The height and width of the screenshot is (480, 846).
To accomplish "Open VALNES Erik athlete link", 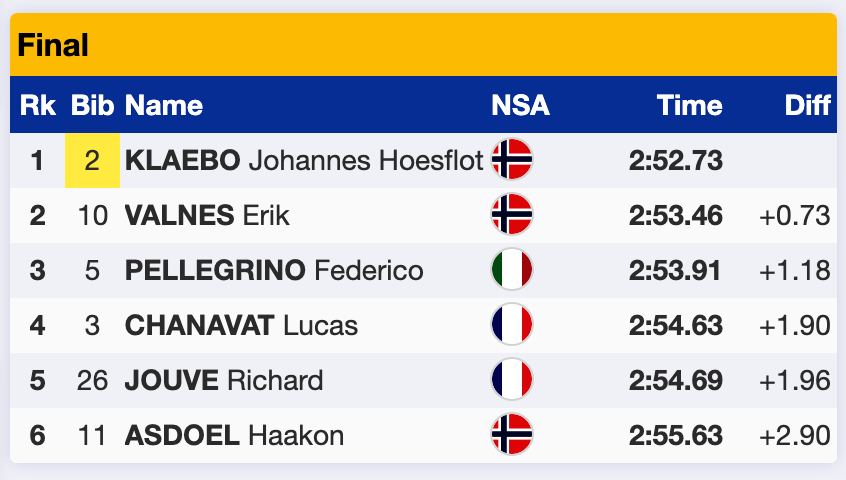I will 207,215.
